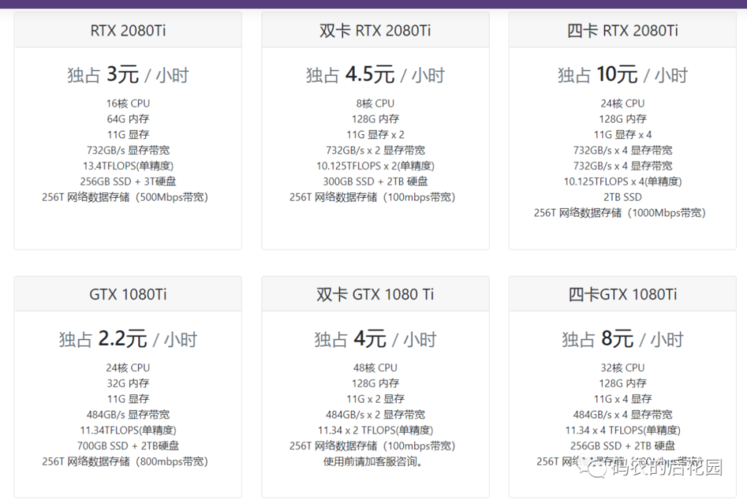Image resolution: width=747 pixels, height=500 pixels.
Task: Click the 2TB SSD spec line
Action: (x=622, y=197)
